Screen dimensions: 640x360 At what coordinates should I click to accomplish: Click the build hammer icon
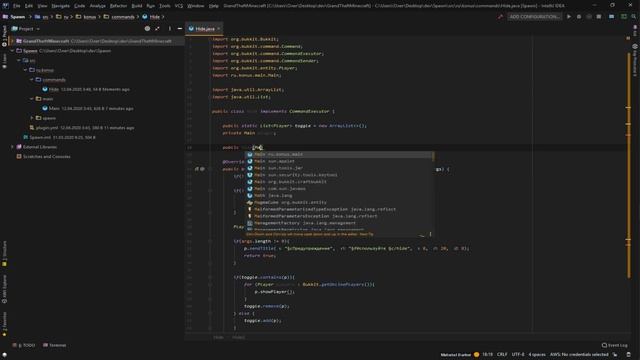click(500, 17)
